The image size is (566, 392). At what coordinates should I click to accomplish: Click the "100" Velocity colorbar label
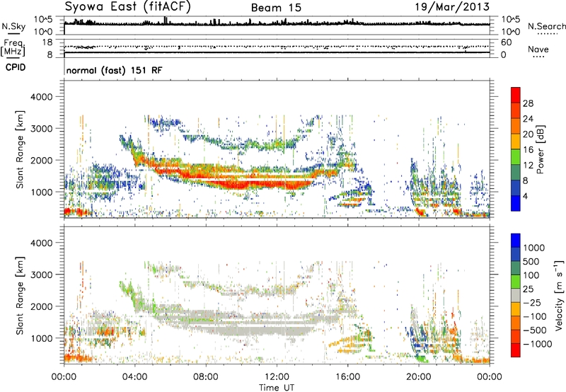coord(531,275)
